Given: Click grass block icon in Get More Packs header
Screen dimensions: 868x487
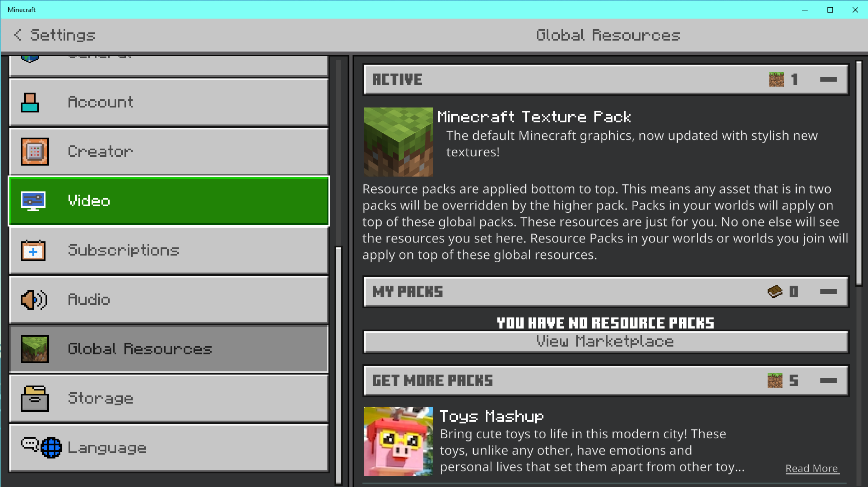Looking at the screenshot, I should (x=775, y=381).
